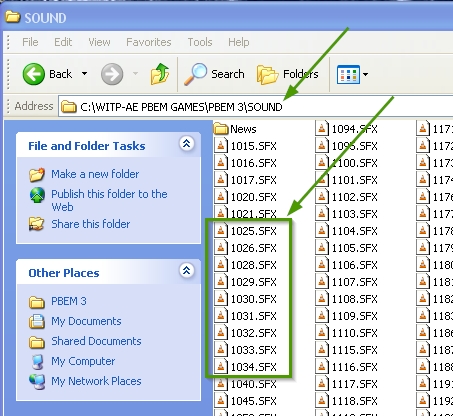Click Publish this folder to the Web
Viewport: 453px width, 416px height.
coord(109,200)
